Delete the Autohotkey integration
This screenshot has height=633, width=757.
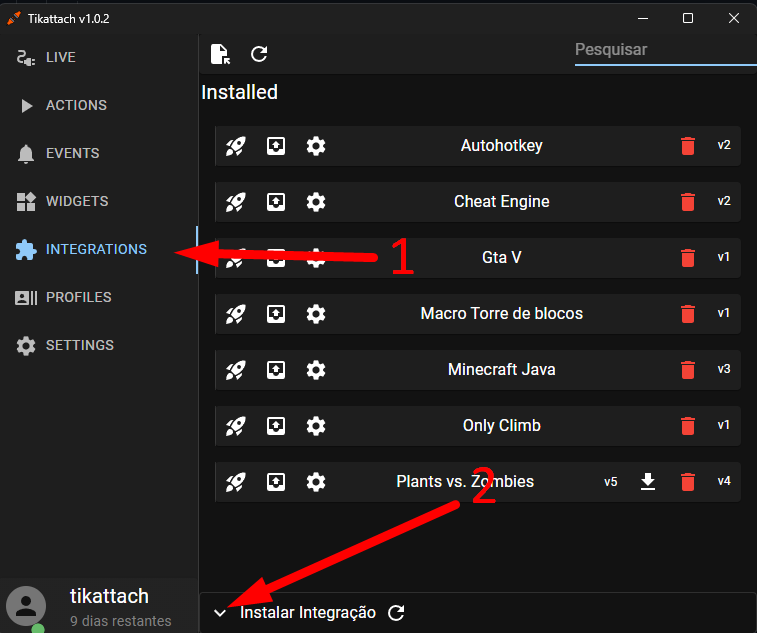687,146
